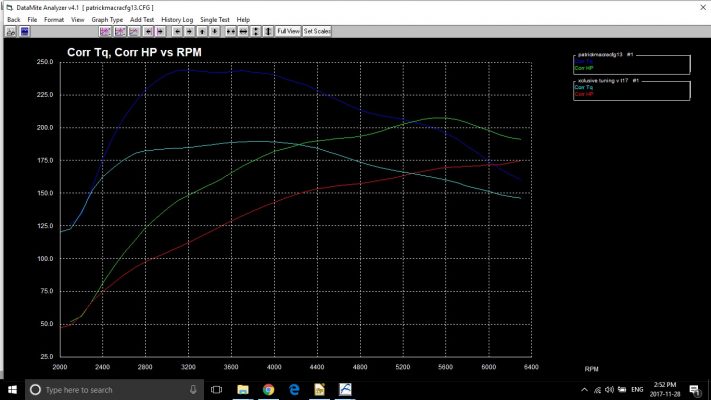Open the Add Test menu
The image size is (711, 400).
point(142,20)
